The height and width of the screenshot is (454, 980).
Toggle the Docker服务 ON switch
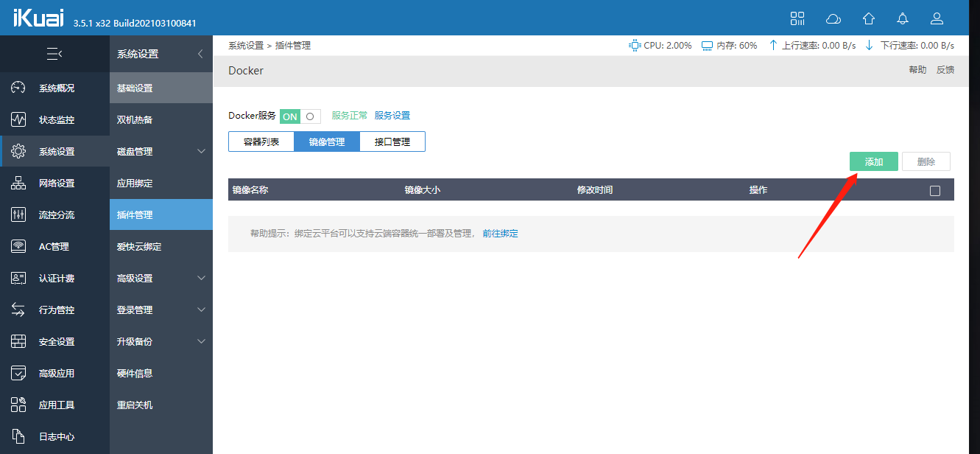pos(300,116)
